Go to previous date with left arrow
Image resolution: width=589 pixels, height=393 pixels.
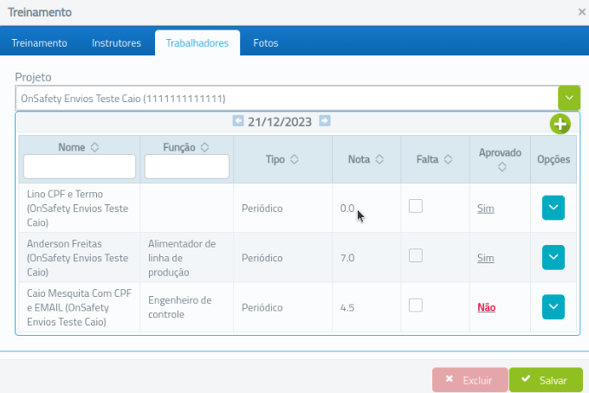pos(238,121)
